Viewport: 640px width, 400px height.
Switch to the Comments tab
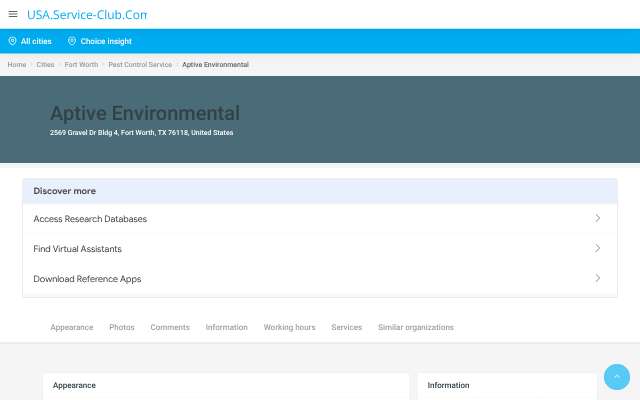[x=170, y=327]
